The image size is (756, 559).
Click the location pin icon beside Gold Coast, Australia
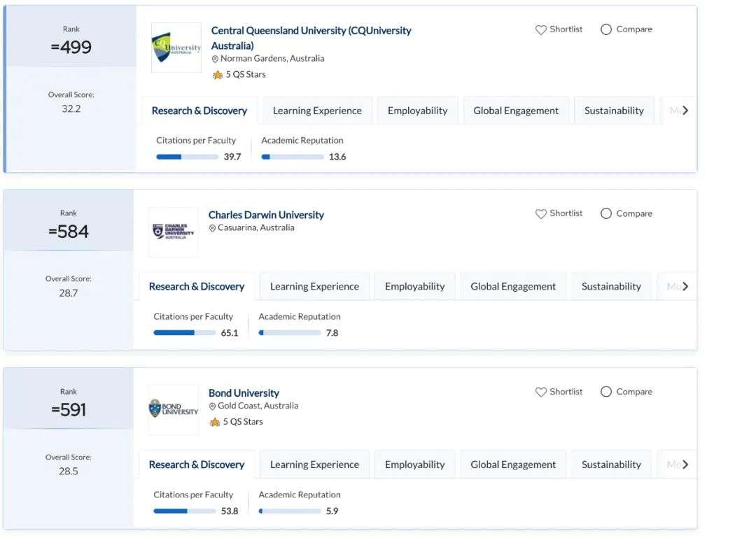(x=212, y=406)
